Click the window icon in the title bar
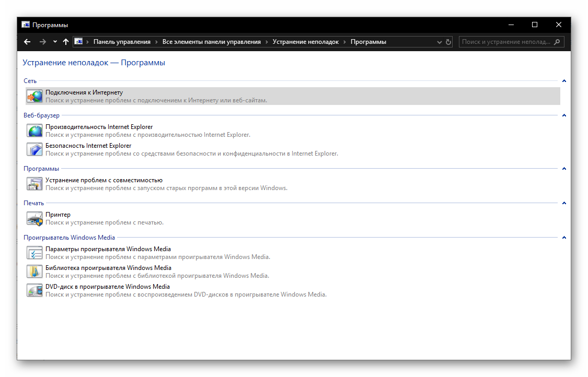The height and width of the screenshot is (377, 588). [x=26, y=25]
